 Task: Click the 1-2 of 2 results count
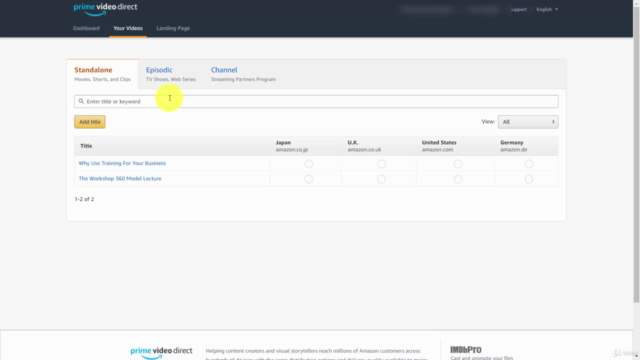pos(84,199)
